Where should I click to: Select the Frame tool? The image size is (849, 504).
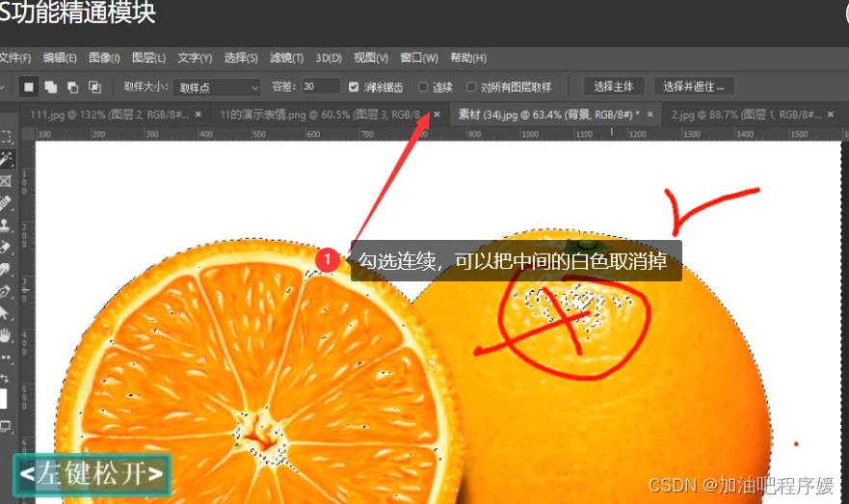[x=6, y=181]
